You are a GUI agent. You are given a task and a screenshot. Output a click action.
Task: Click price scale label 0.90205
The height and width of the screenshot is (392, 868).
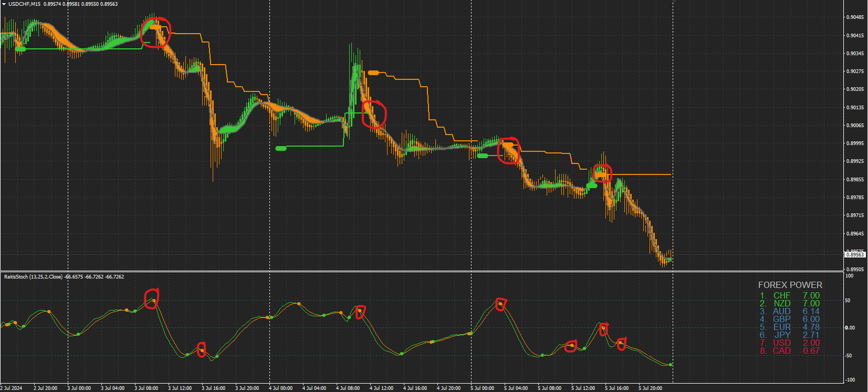855,89
